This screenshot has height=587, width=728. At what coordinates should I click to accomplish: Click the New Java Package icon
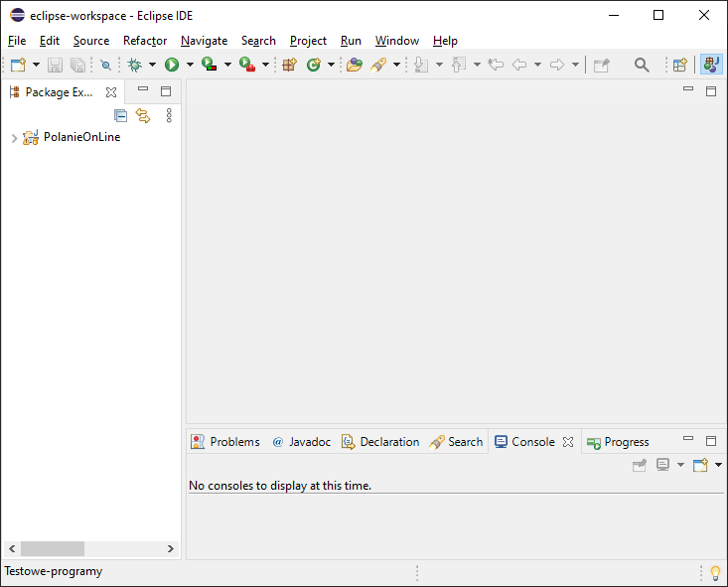point(290,65)
